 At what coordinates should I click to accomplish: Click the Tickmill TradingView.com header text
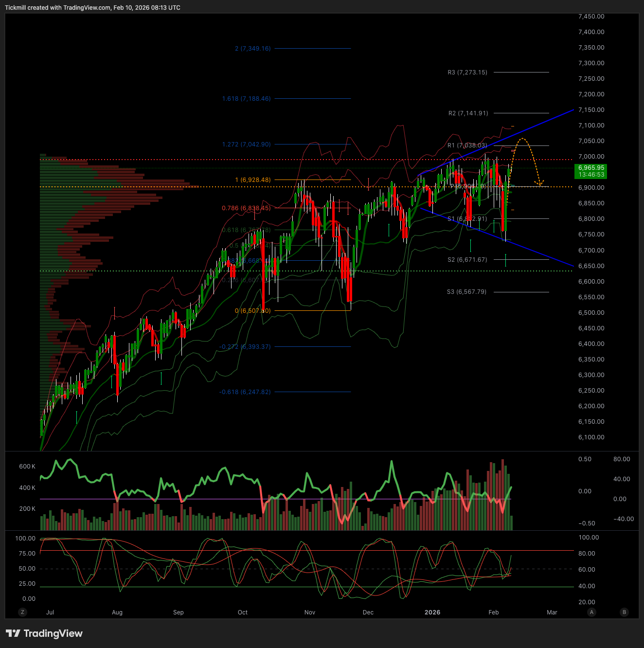pyautogui.click(x=92, y=8)
